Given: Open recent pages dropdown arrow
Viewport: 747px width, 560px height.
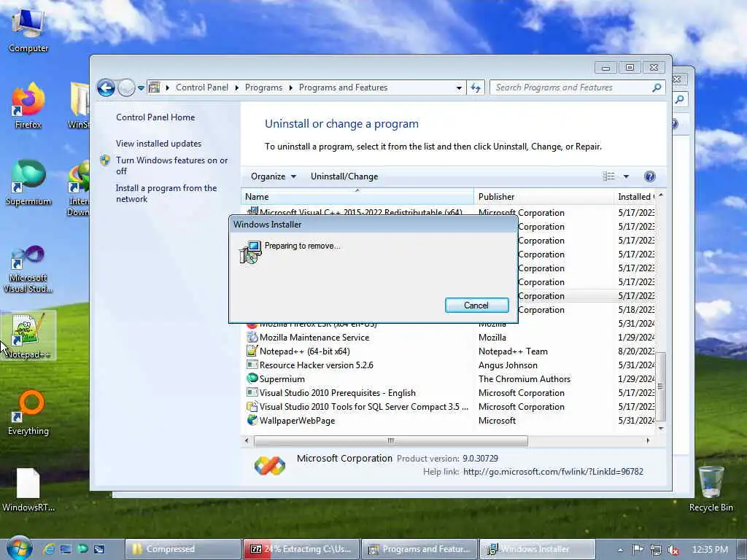Looking at the screenshot, I should pos(141,88).
